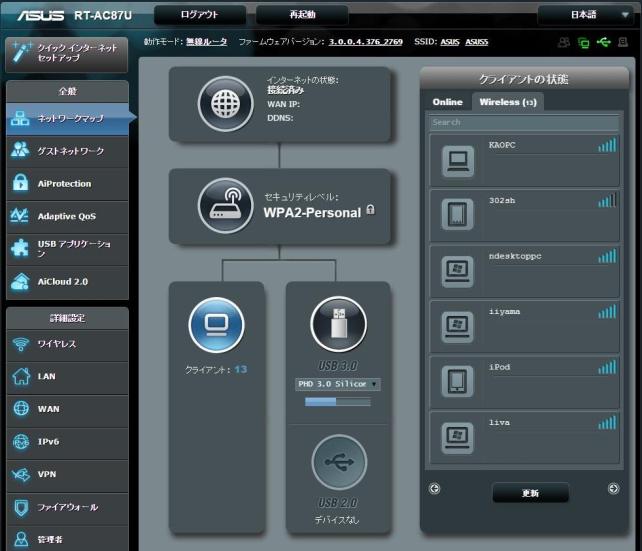Click the USB 3.0 flash drive icon
The image size is (642, 551).
pyautogui.click(x=339, y=324)
